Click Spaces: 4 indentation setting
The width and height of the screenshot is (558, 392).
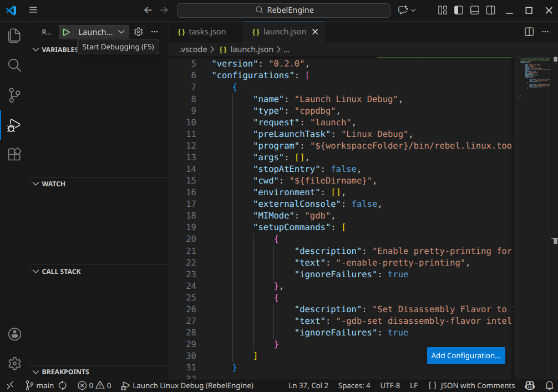(354, 385)
